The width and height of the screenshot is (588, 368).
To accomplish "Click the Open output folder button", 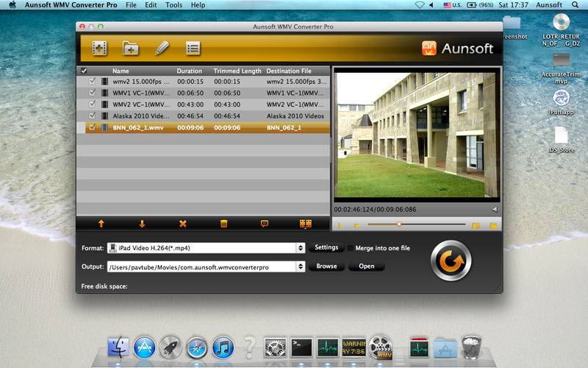I will tap(366, 266).
